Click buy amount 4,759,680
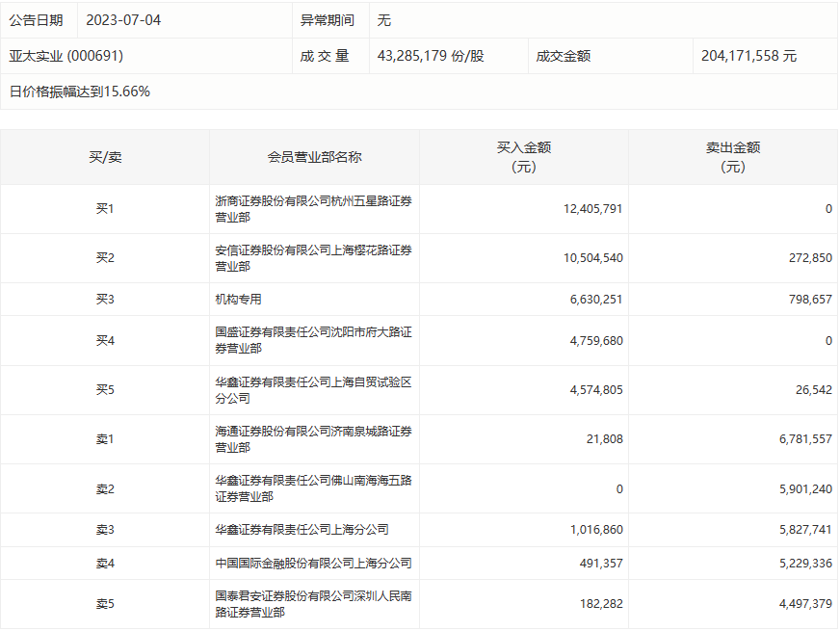The width and height of the screenshot is (840, 631). pyautogui.click(x=595, y=341)
